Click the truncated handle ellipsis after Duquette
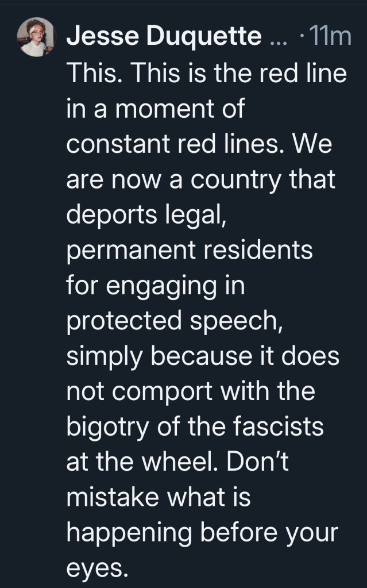The width and height of the screenshot is (367, 588). [x=277, y=39]
